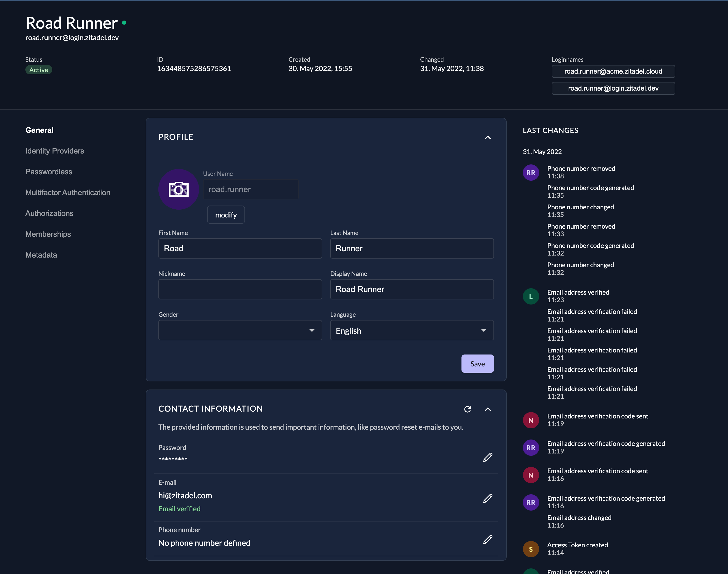Open the Identity Providers menu item

(55, 151)
